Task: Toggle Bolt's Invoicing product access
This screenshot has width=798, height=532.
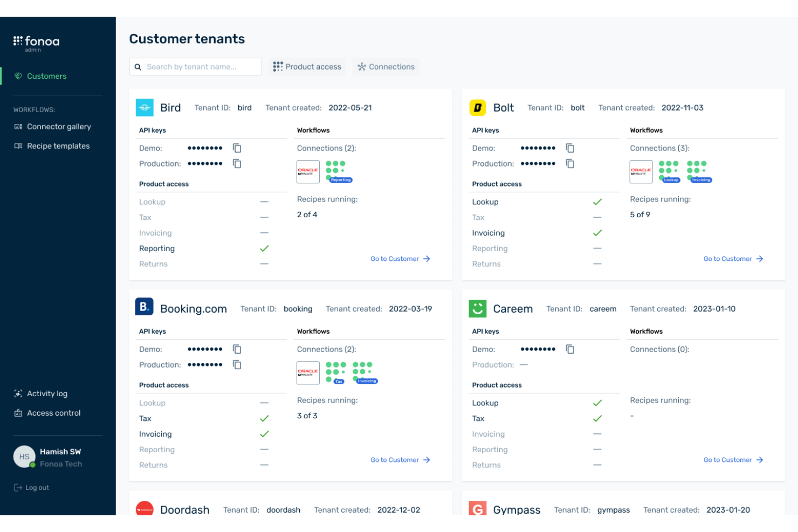Action: click(x=597, y=233)
